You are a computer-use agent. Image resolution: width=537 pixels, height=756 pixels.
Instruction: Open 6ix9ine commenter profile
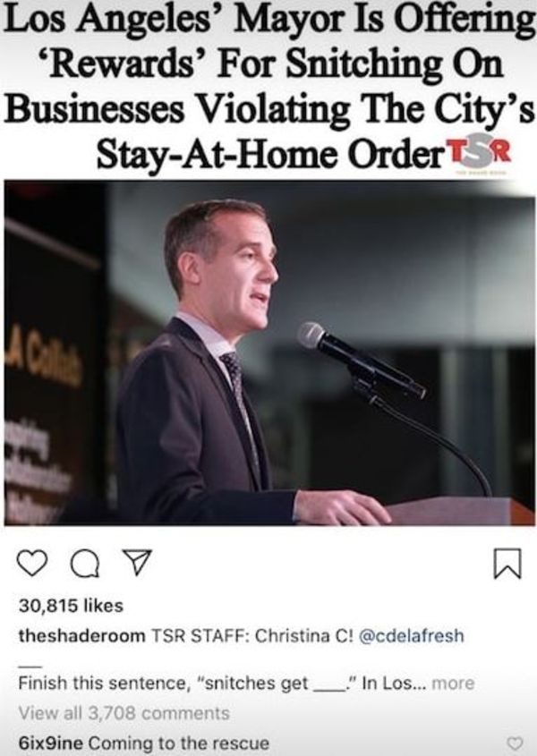pyautogui.click(x=50, y=743)
